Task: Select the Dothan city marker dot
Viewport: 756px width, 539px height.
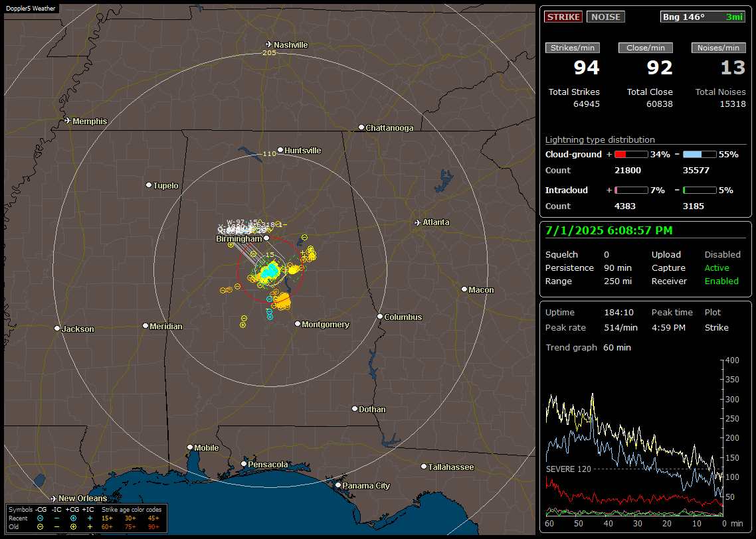Action: 355,409
